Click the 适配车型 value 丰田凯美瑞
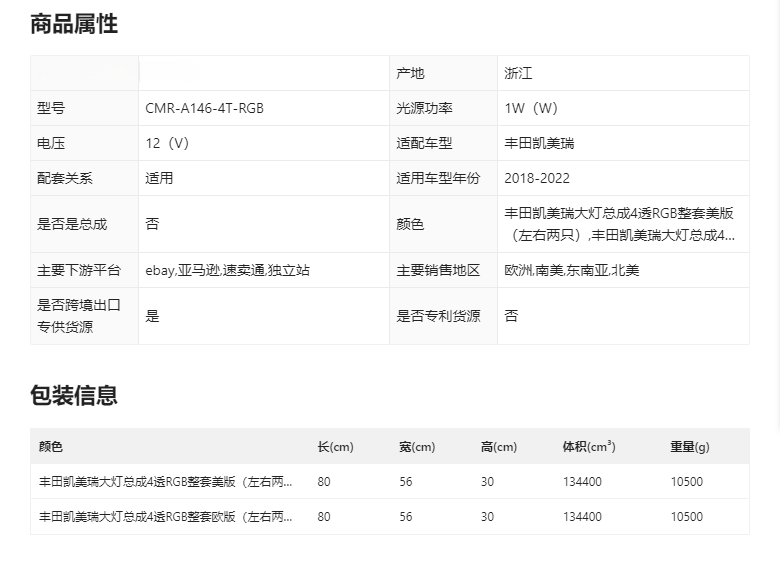The image size is (780, 568). pyautogui.click(x=539, y=143)
